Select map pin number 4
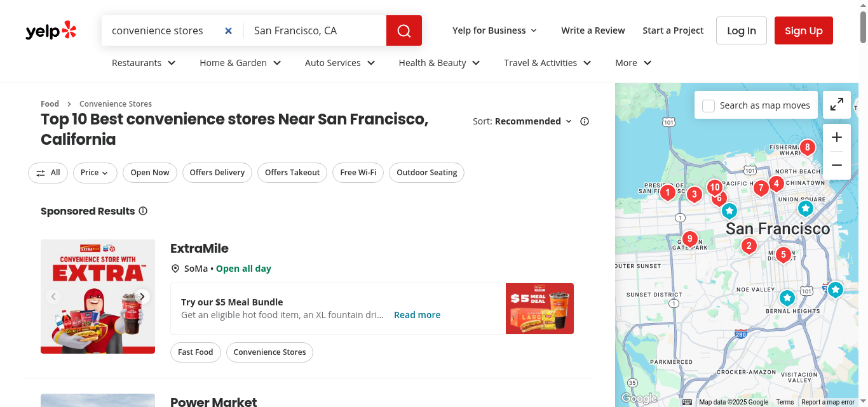This screenshot has width=868, height=407. pos(775,184)
